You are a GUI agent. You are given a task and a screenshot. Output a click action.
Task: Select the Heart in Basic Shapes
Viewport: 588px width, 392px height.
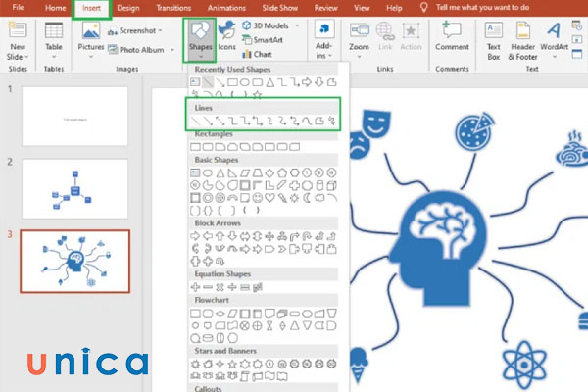[269, 198]
